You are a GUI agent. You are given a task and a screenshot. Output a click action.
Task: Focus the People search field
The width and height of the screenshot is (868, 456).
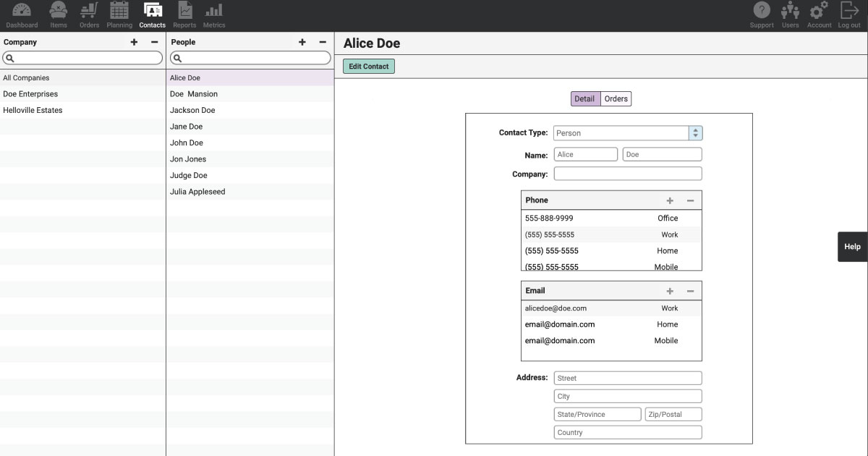pyautogui.click(x=250, y=58)
